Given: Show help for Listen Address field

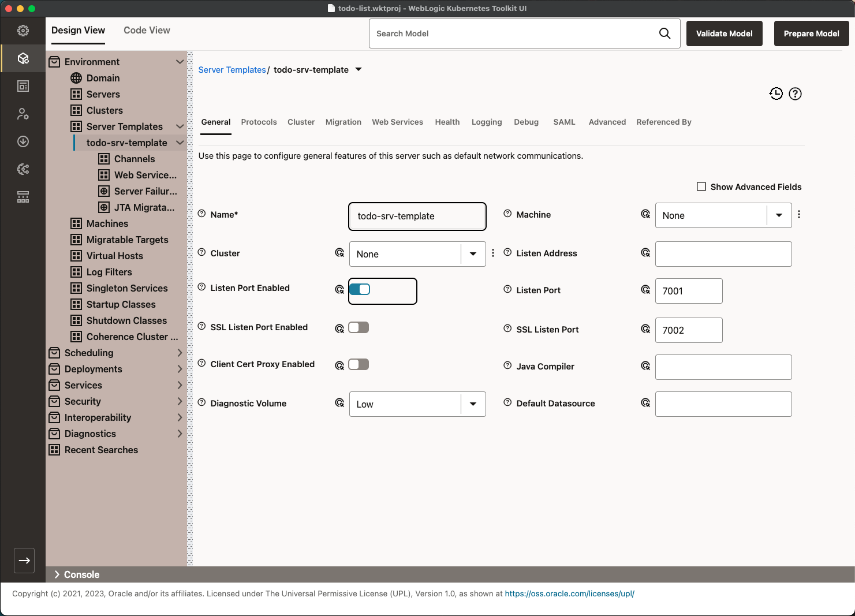Looking at the screenshot, I should (507, 252).
